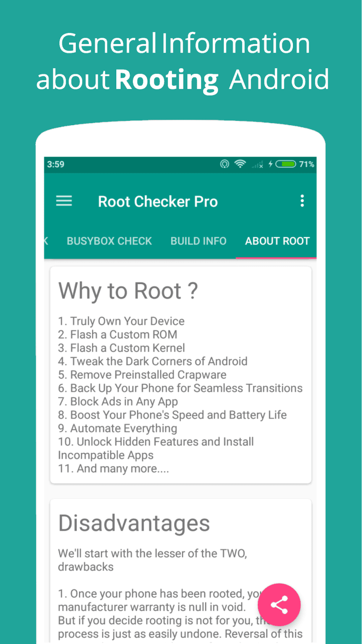The image size is (362, 644).
Task: Open the three-dot overflow menu
Action: (x=302, y=201)
